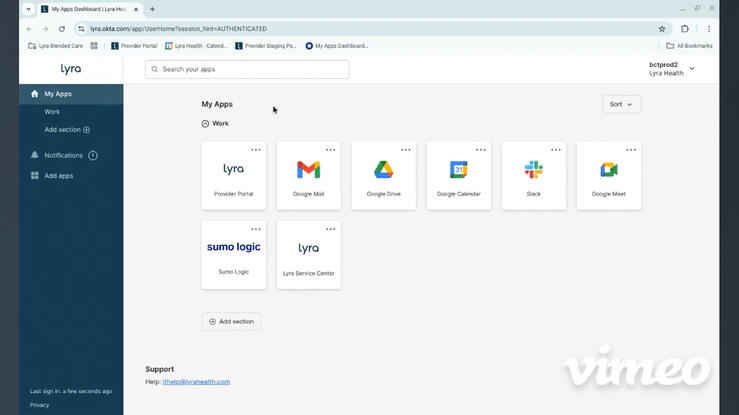Open options menu on Google Drive tile
This screenshot has width=739, height=415.
tap(405, 150)
